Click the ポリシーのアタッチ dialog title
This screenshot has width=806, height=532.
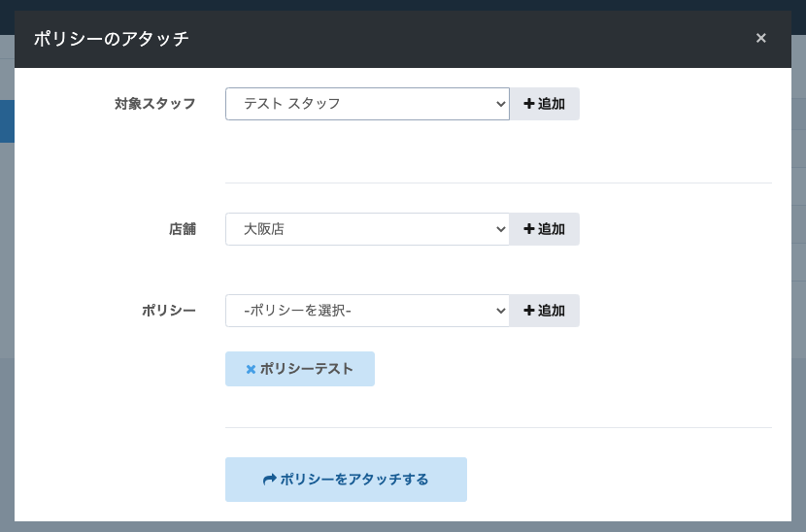tap(111, 39)
